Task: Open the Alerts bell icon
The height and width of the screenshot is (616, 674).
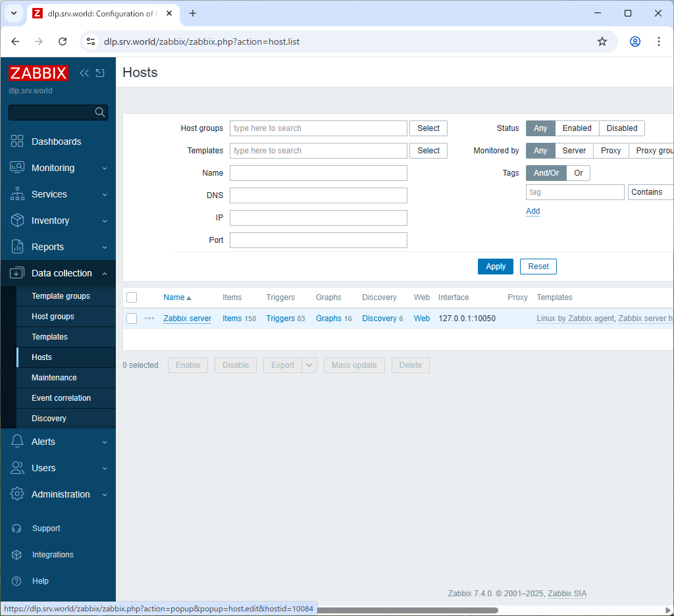Action: (x=16, y=441)
